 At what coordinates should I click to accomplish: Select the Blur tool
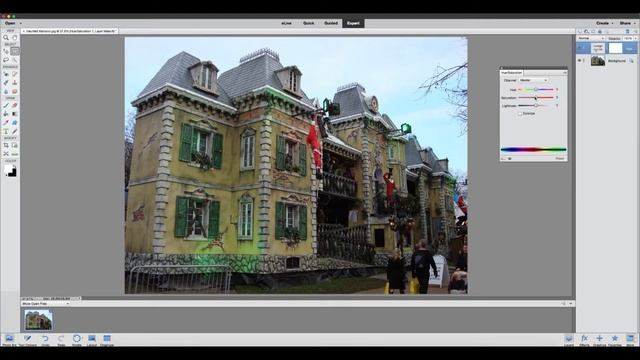click(6, 91)
